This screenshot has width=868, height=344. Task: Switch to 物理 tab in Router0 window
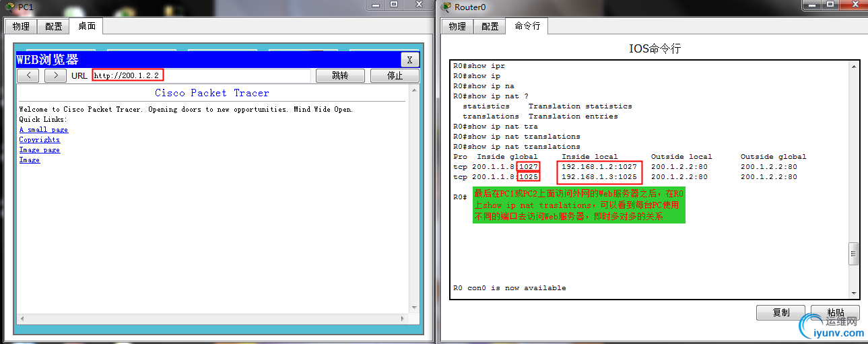click(x=457, y=26)
